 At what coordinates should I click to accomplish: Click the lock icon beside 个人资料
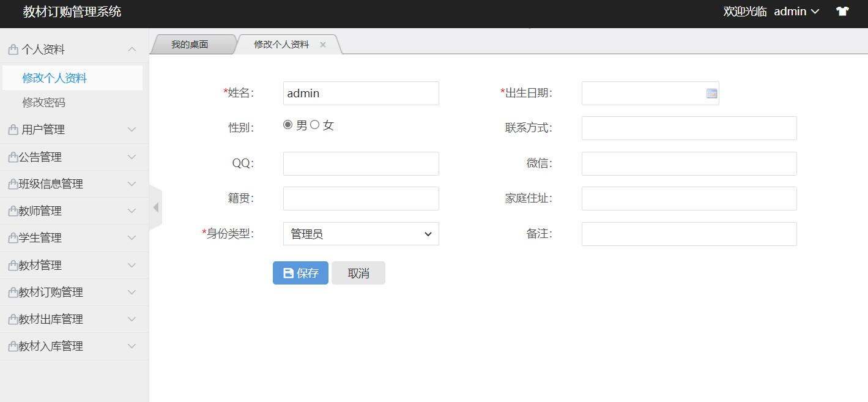(13, 48)
